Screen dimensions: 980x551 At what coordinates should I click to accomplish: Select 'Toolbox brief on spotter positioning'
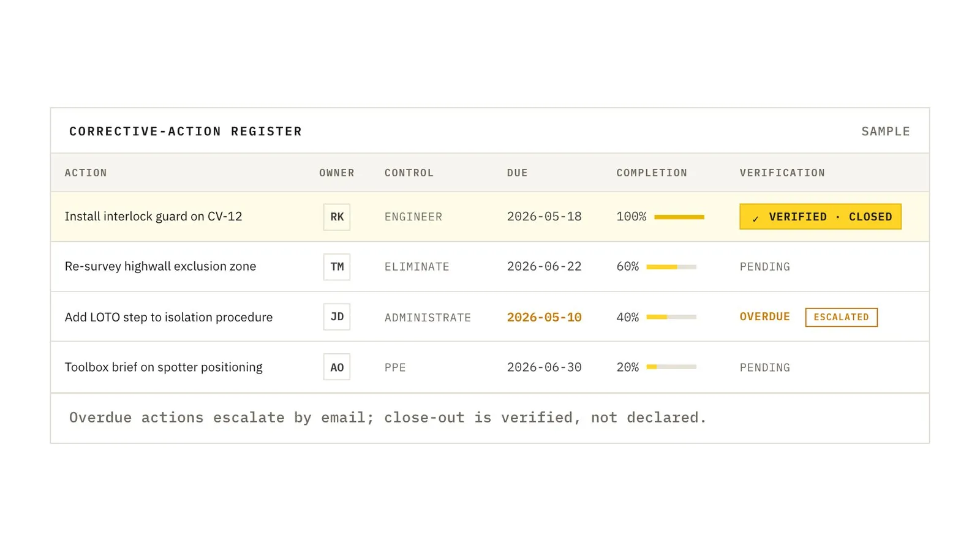coord(164,367)
